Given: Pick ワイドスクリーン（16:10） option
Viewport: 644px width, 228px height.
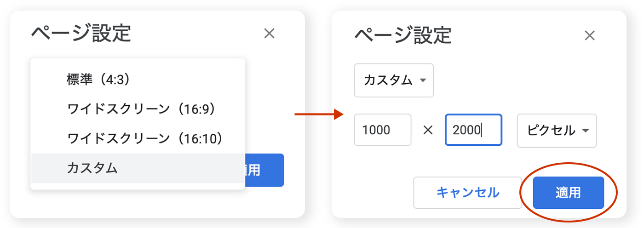Looking at the screenshot, I should [x=145, y=138].
